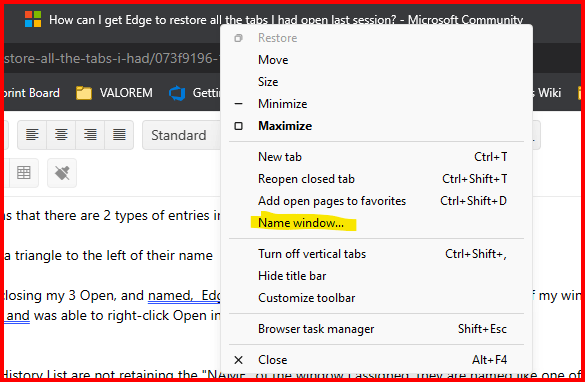Click the align left icon
The image size is (585, 382).
[x=32, y=135]
